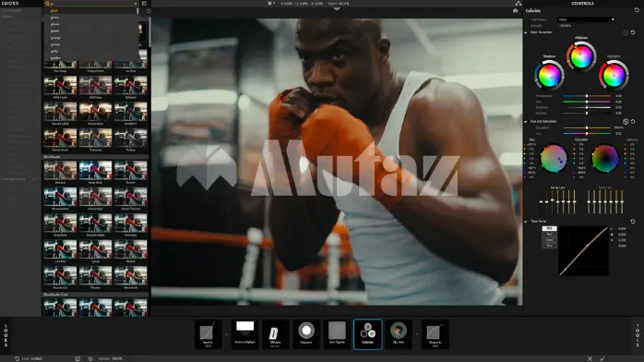Image resolution: width=644 pixels, height=362 pixels.
Task: Toggle the Hue and Saturation view mode icon
Action: tap(626, 122)
